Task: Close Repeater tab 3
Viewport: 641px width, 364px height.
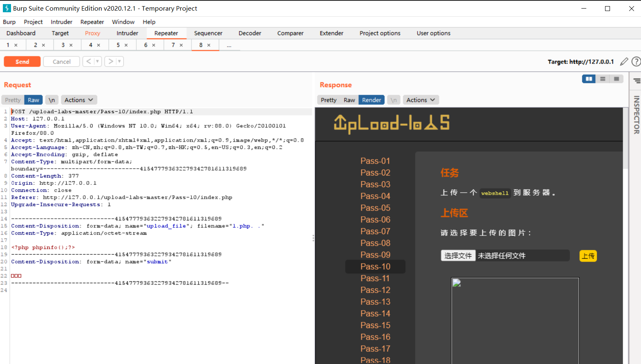Action: [x=71, y=45]
